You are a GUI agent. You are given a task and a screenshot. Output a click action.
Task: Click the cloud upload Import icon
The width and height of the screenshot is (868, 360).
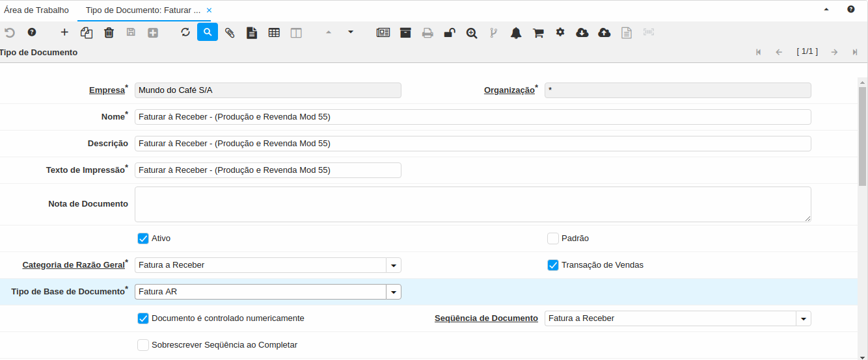604,32
